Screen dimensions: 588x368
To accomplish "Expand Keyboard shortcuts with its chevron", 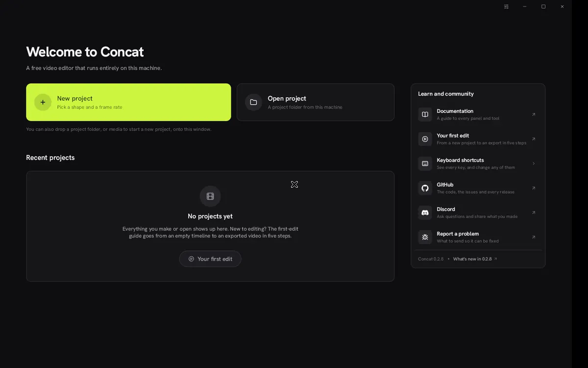I will pos(534,163).
